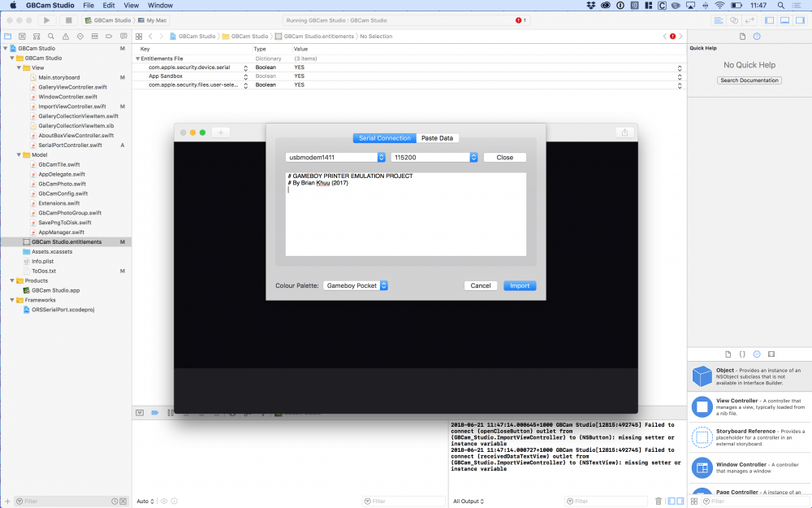Open the Colour Palette Gameboy Pocket dropdown
Image resolution: width=812 pixels, height=508 pixels.
click(x=356, y=285)
